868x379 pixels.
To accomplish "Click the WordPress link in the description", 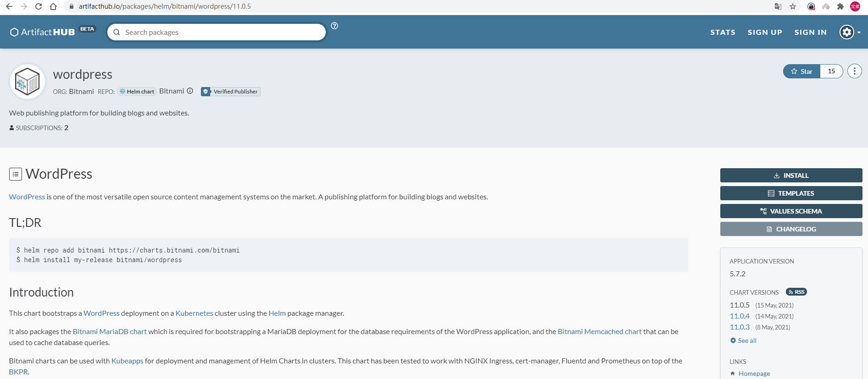I will coord(27,197).
